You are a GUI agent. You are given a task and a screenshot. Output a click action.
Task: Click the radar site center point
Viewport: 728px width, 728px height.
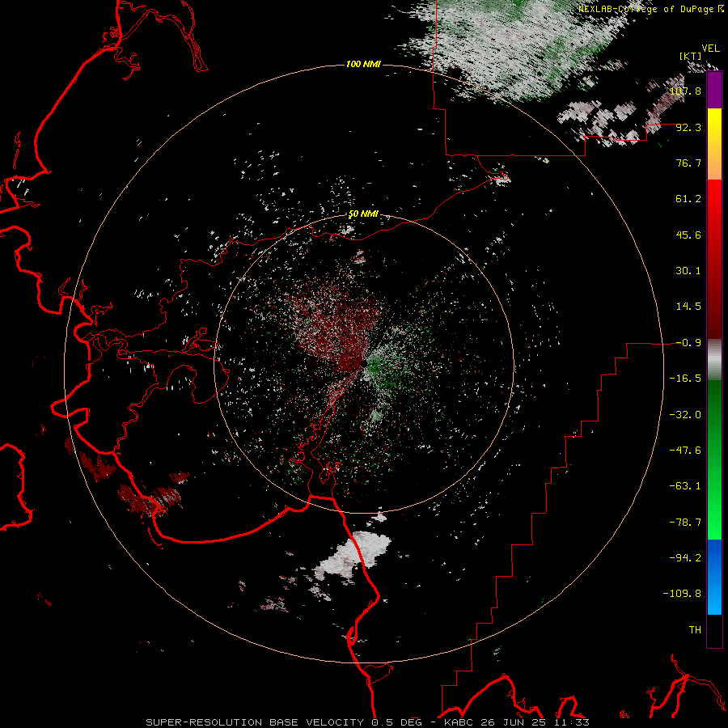click(364, 362)
